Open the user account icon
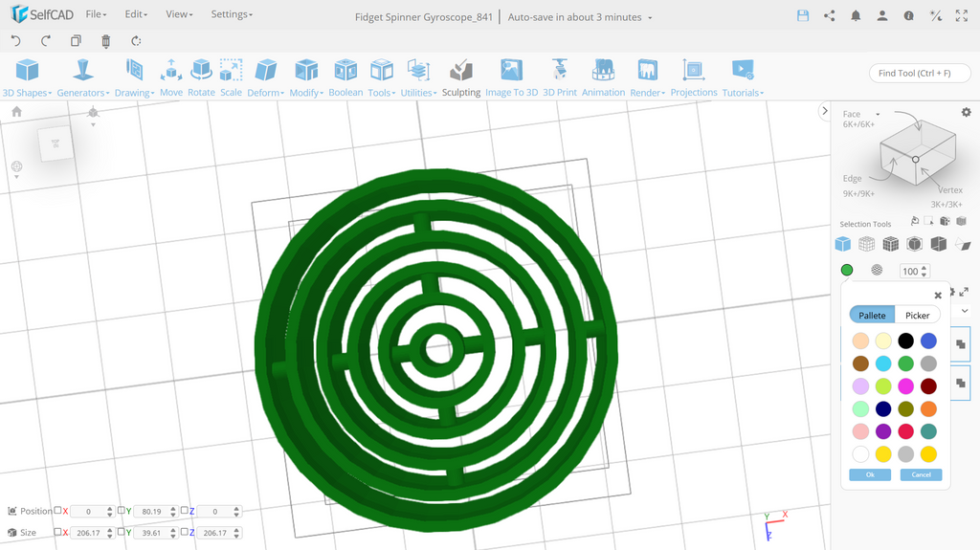Image resolution: width=980 pixels, height=550 pixels. (881, 16)
